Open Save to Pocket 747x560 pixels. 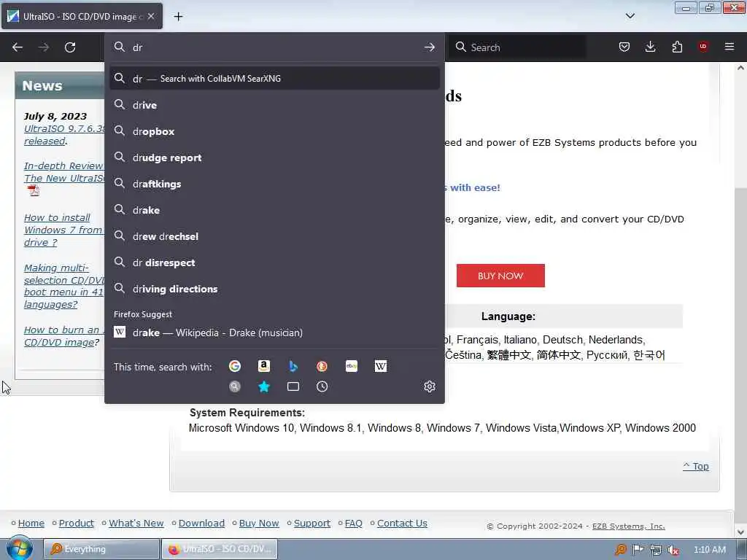pos(624,47)
